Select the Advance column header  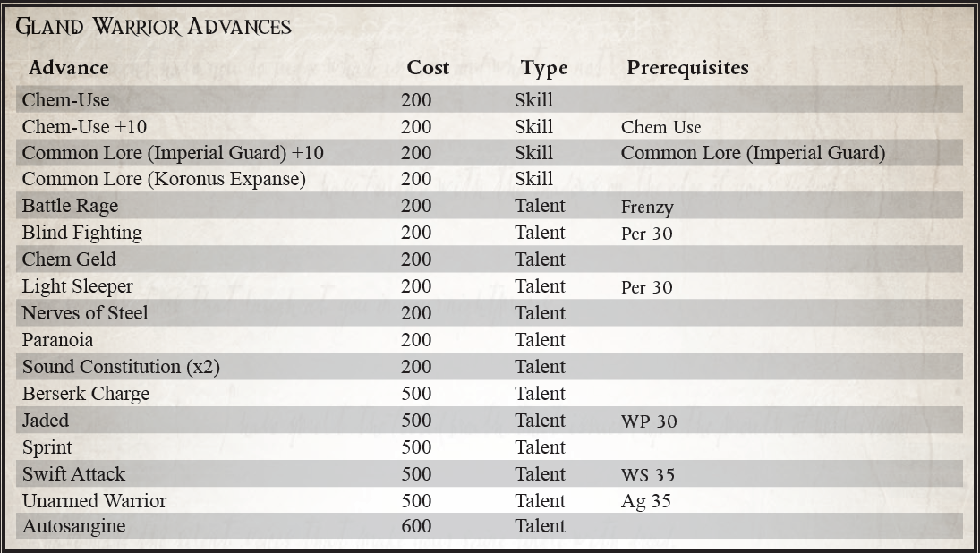tap(69, 67)
